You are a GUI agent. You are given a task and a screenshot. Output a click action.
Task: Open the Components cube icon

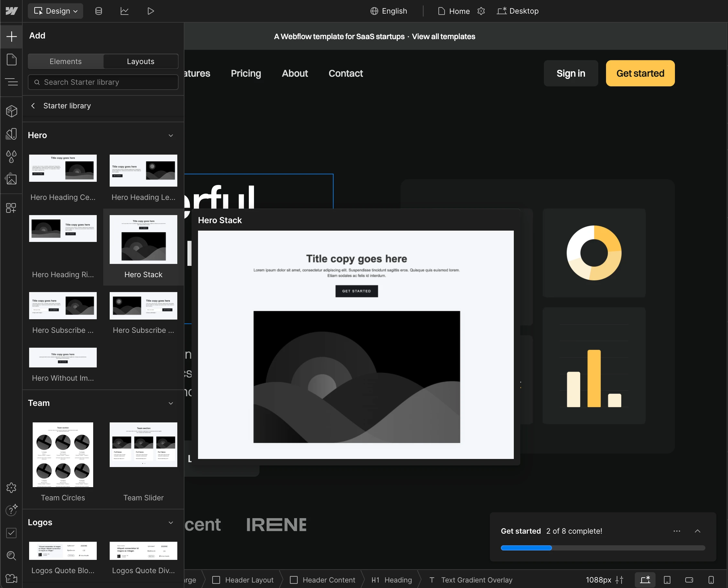point(11,111)
